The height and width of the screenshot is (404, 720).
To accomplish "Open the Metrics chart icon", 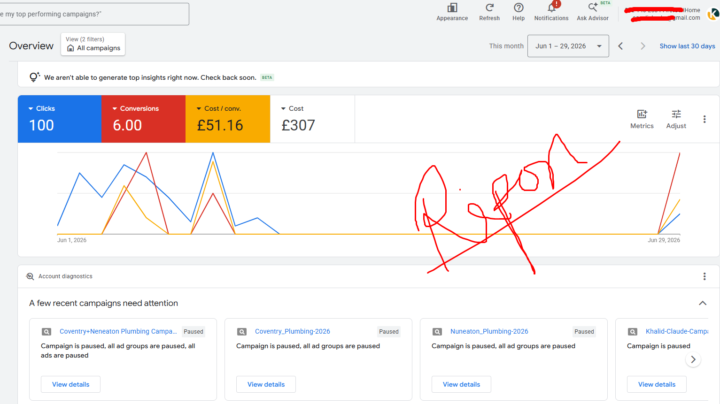I will tap(641, 114).
